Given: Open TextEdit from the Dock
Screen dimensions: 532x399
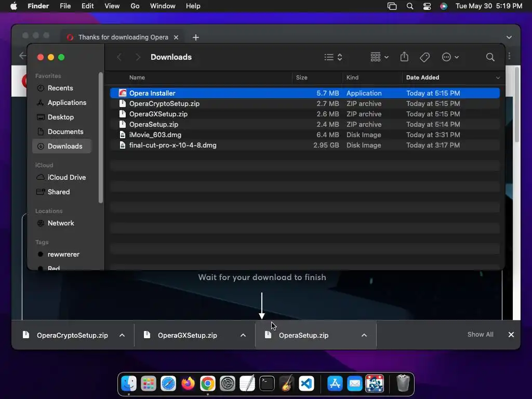Looking at the screenshot, I should tap(247, 384).
